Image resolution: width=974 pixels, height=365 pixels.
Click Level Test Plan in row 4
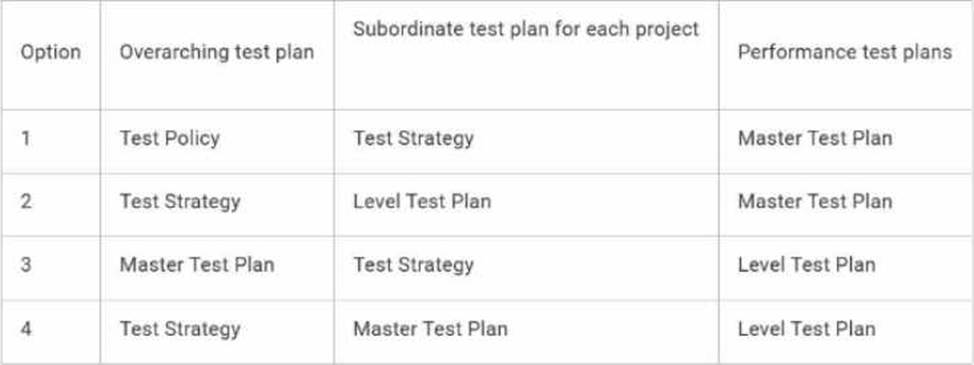807,328
